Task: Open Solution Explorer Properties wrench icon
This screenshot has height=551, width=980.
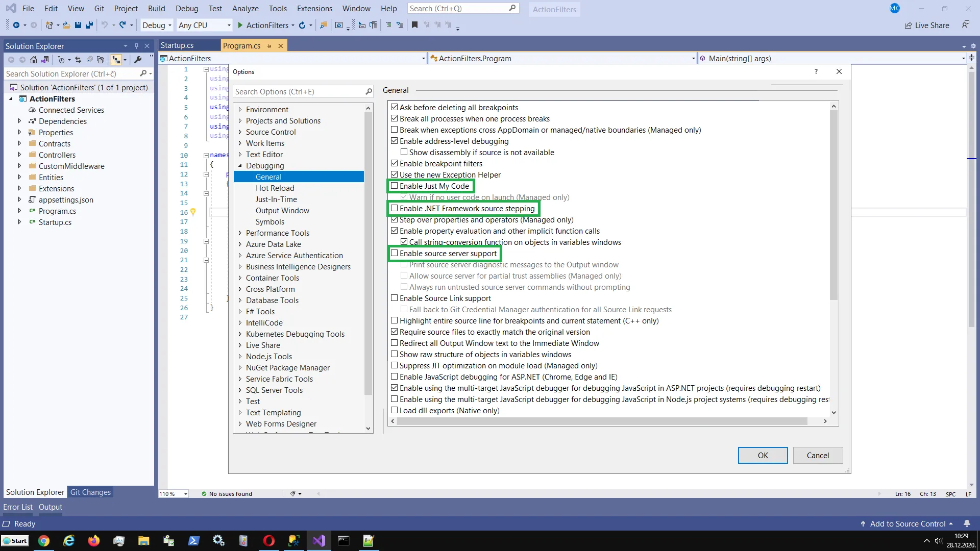Action: [138, 60]
